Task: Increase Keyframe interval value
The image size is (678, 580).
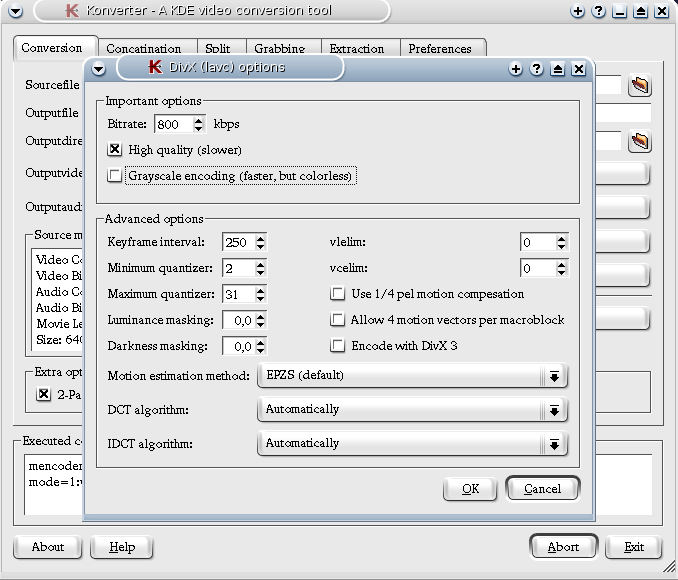Action: (x=260, y=238)
